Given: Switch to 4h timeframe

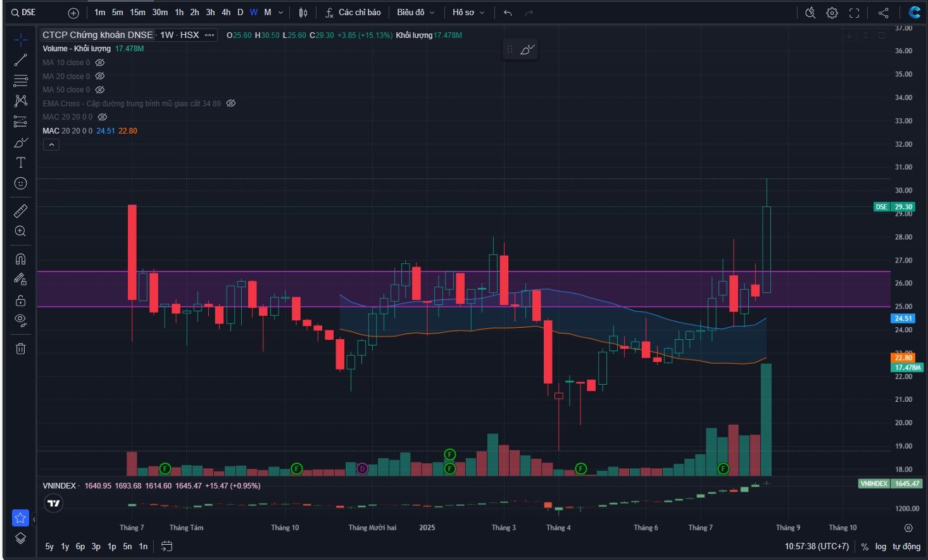Looking at the screenshot, I should 226,13.
